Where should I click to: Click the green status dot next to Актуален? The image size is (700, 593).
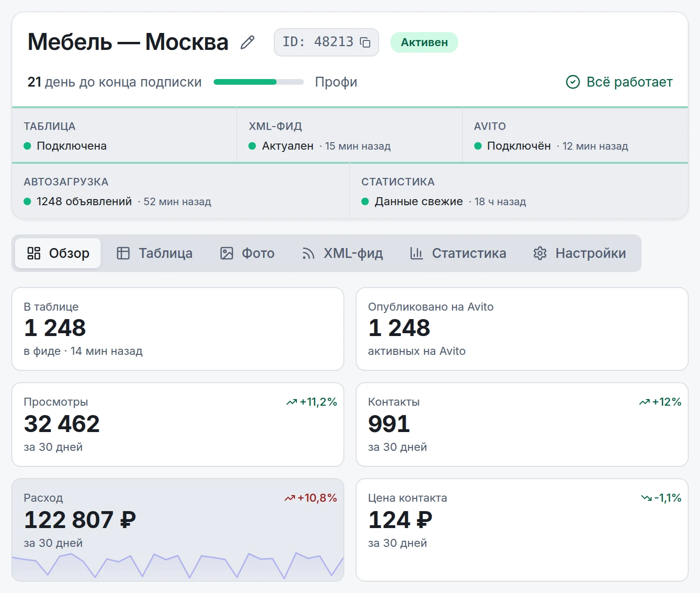252,146
